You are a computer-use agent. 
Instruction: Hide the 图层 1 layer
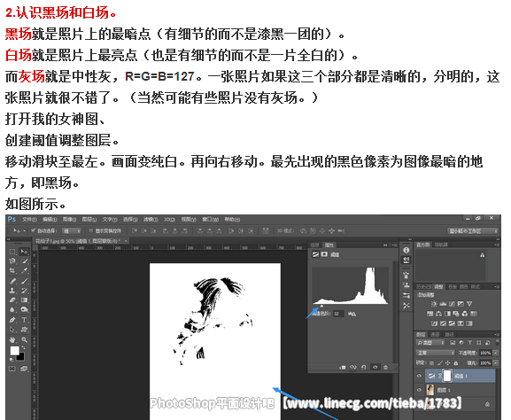click(419, 390)
